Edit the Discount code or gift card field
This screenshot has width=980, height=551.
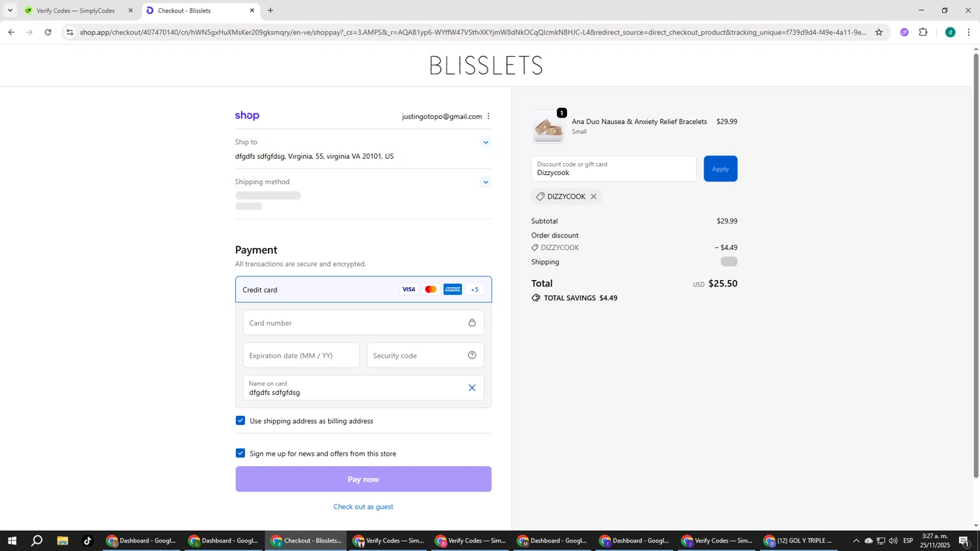point(613,168)
